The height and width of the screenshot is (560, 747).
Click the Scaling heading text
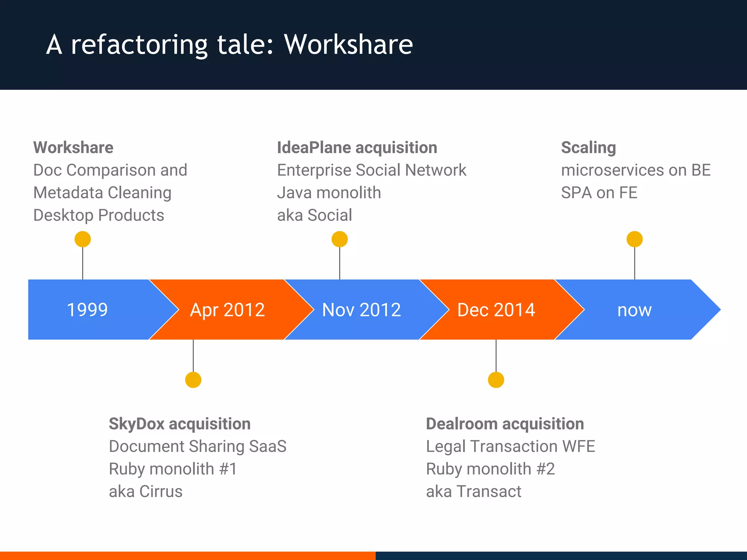[588, 148]
